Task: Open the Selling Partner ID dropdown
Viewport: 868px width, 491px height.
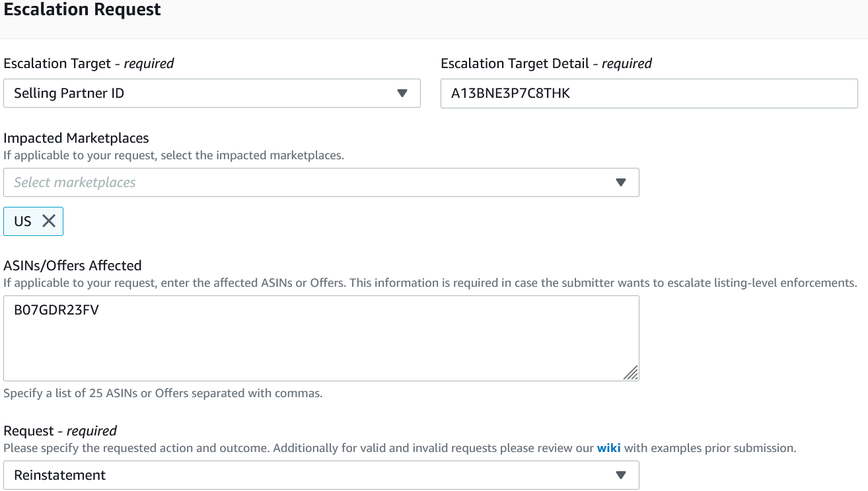Action: [x=211, y=93]
